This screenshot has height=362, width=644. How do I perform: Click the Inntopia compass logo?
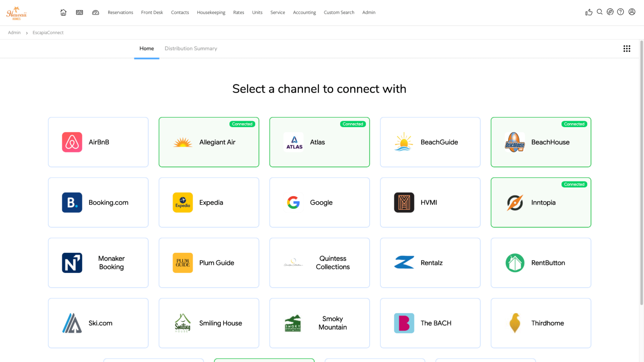pos(515,203)
